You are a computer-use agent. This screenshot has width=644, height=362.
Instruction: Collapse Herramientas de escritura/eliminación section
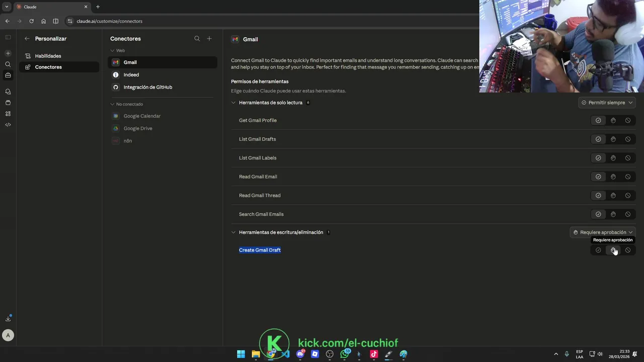[233, 232]
